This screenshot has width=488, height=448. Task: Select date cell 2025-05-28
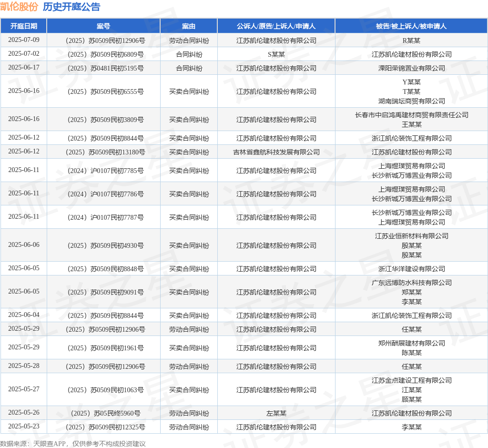click(24, 366)
